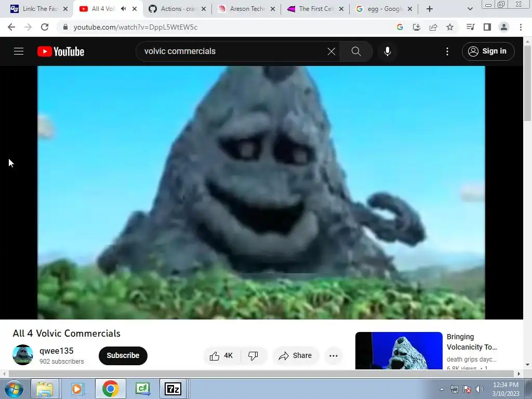The width and height of the screenshot is (532, 399).
Task: Open the volume speaker tray icon
Action: [479, 389]
